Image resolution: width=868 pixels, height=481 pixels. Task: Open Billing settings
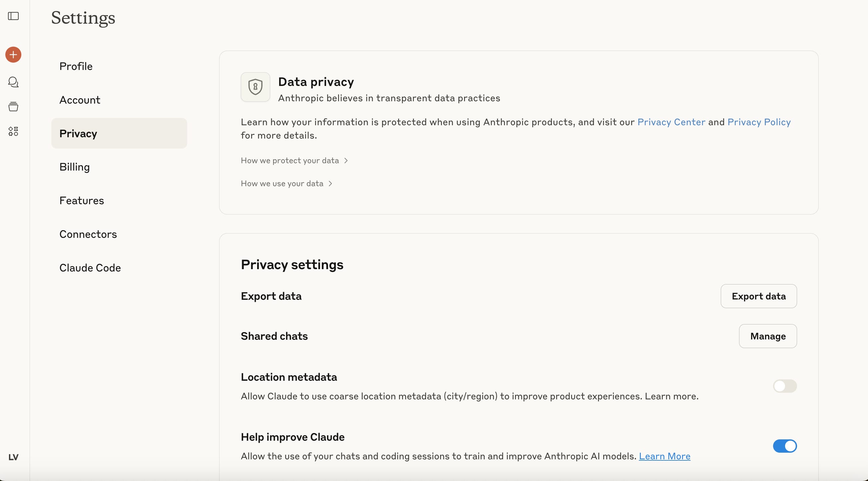click(x=119, y=167)
